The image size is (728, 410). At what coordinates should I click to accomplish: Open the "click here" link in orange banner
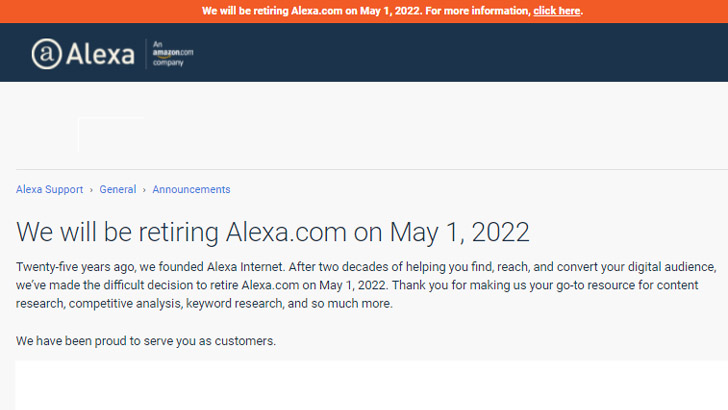coord(557,11)
